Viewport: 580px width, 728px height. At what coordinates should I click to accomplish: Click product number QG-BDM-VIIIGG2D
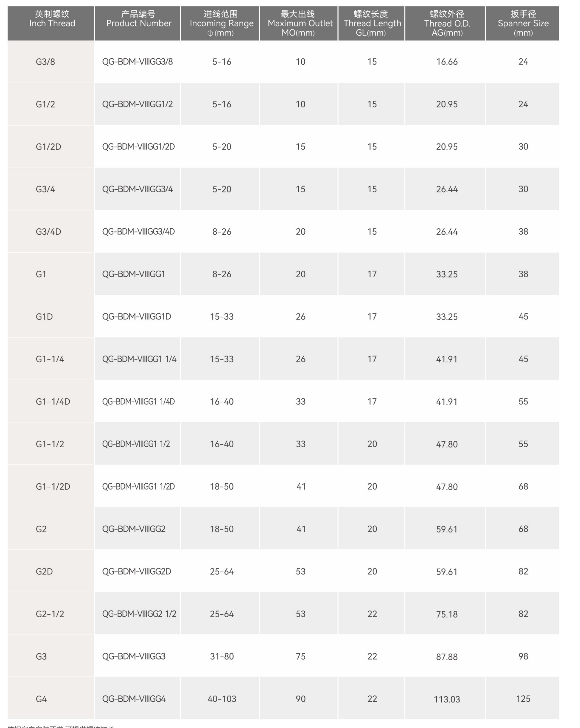(136, 571)
